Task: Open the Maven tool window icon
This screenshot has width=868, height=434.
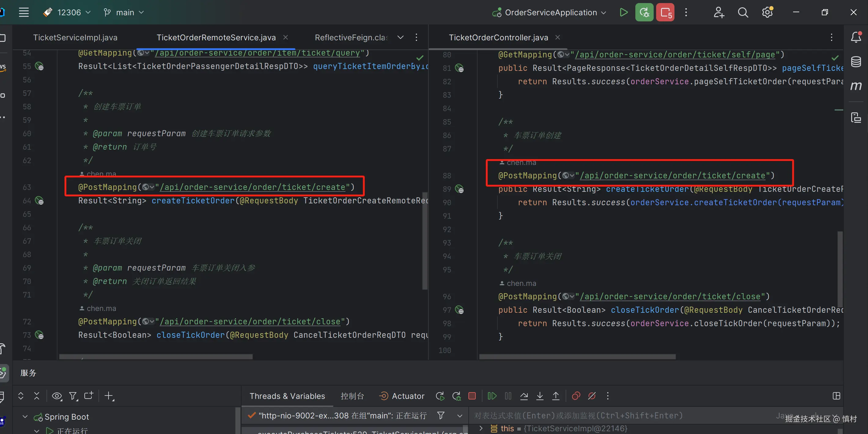Action: click(x=856, y=86)
